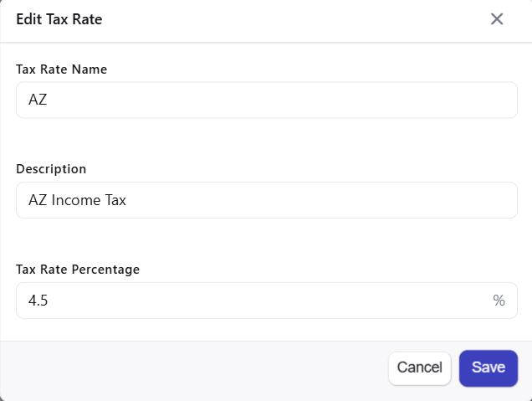Place cursor on the "AZ" name text
The height and width of the screenshot is (401, 532).
click(x=38, y=100)
